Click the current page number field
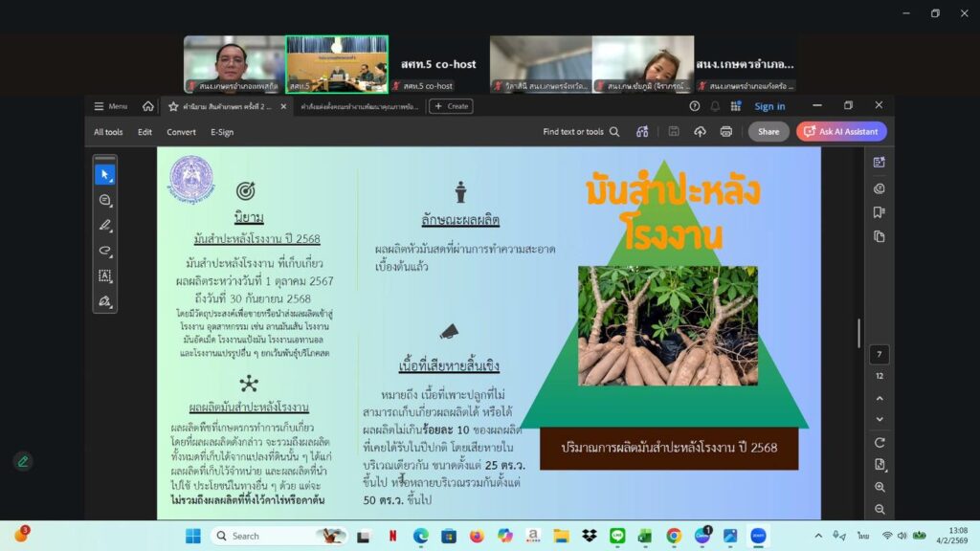This screenshot has width=980, height=551. point(880,355)
